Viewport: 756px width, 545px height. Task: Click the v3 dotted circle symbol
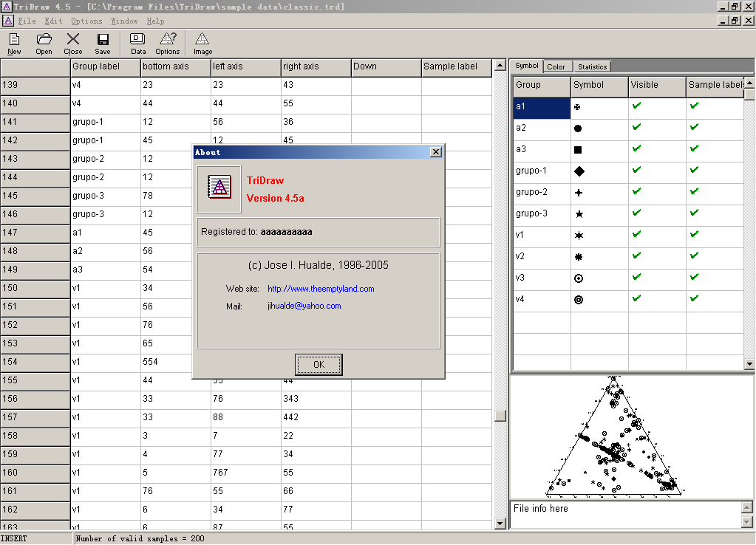[x=579, y=278]
